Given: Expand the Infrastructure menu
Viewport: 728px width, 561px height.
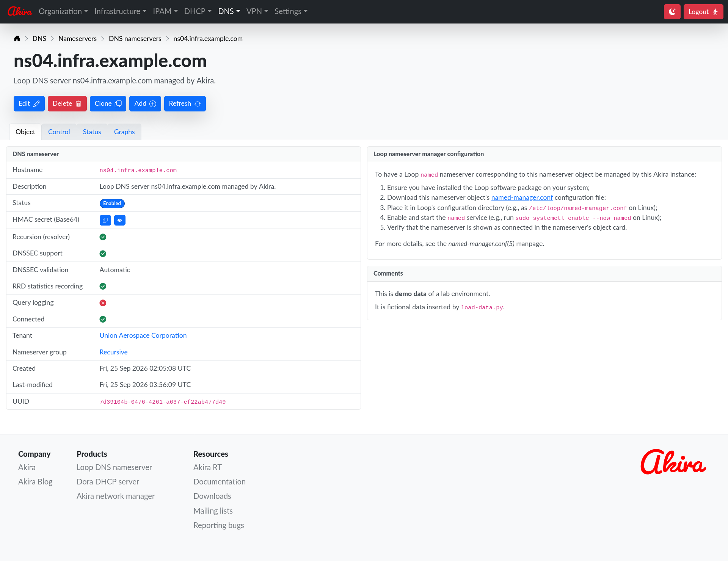Looking at the screenshot, I should tap(120, 11).
